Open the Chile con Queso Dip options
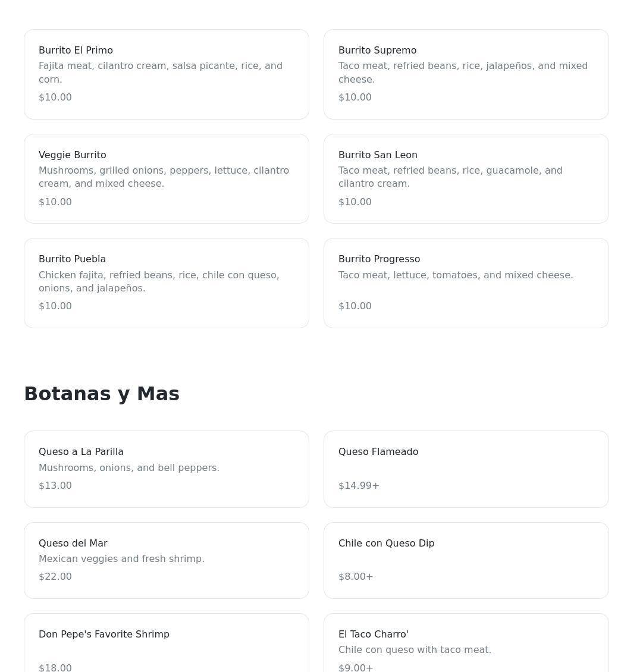 point(466,560)
